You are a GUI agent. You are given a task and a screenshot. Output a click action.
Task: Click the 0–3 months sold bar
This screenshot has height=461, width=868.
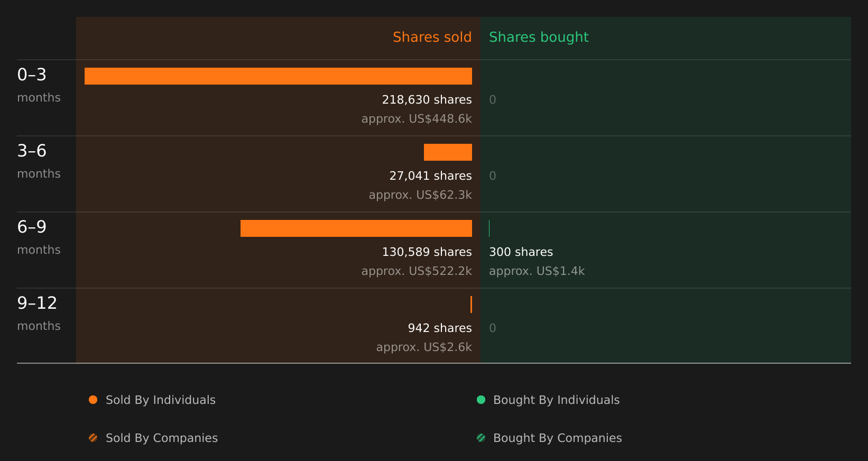(x=278, y=76)
